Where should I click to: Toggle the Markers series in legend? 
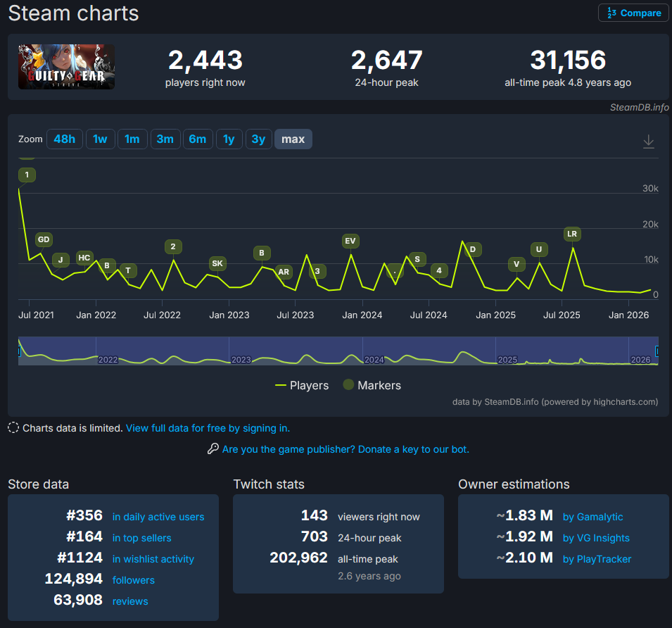tap(372, 385)
